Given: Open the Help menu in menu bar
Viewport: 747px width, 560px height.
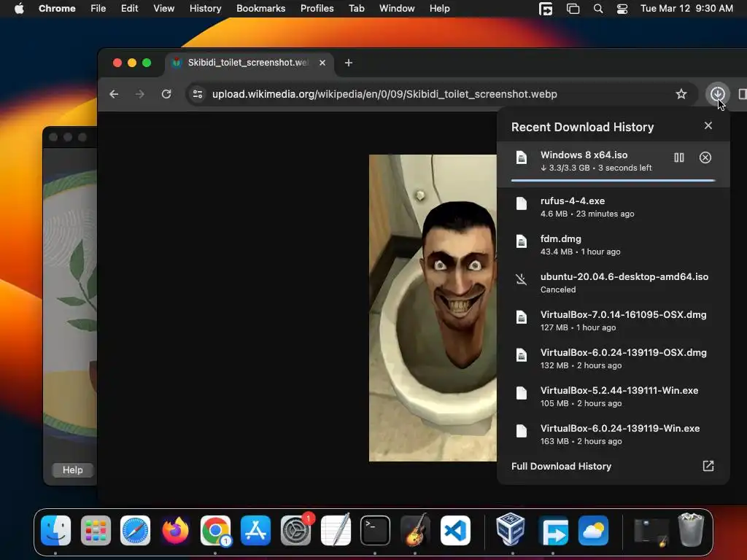Looking at the screenshot, I should (x=439, y=9).
